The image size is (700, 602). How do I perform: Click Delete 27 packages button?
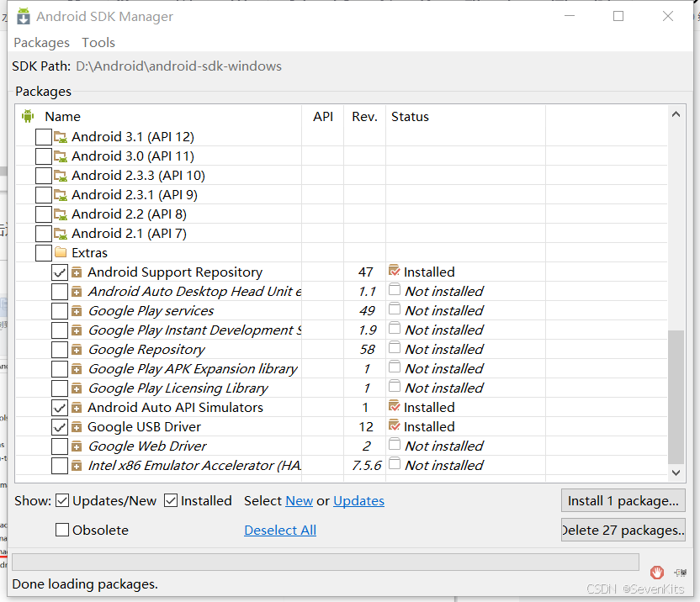point(623,530)
